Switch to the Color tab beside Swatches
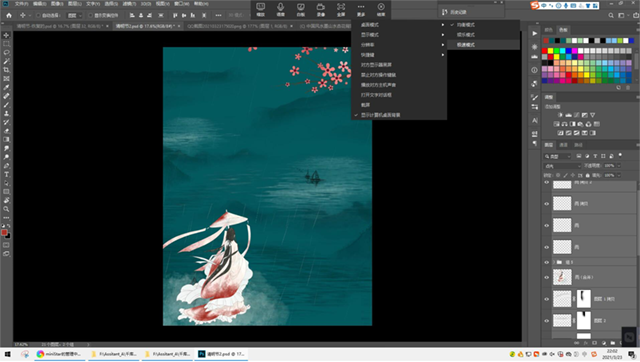 point(549,30)
